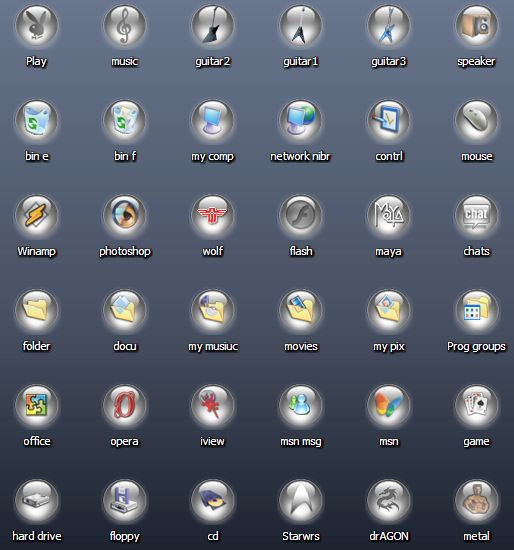Launch the photoshop eye icon

click(x=125, y=215)
